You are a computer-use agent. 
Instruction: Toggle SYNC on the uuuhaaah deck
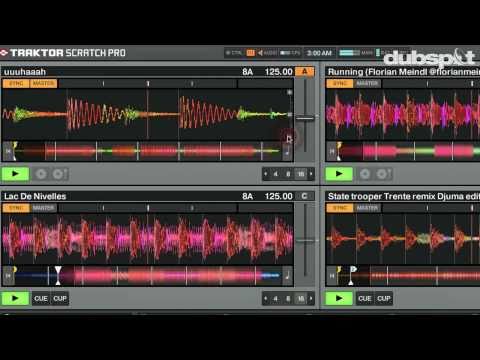click(x=16, y=83)
